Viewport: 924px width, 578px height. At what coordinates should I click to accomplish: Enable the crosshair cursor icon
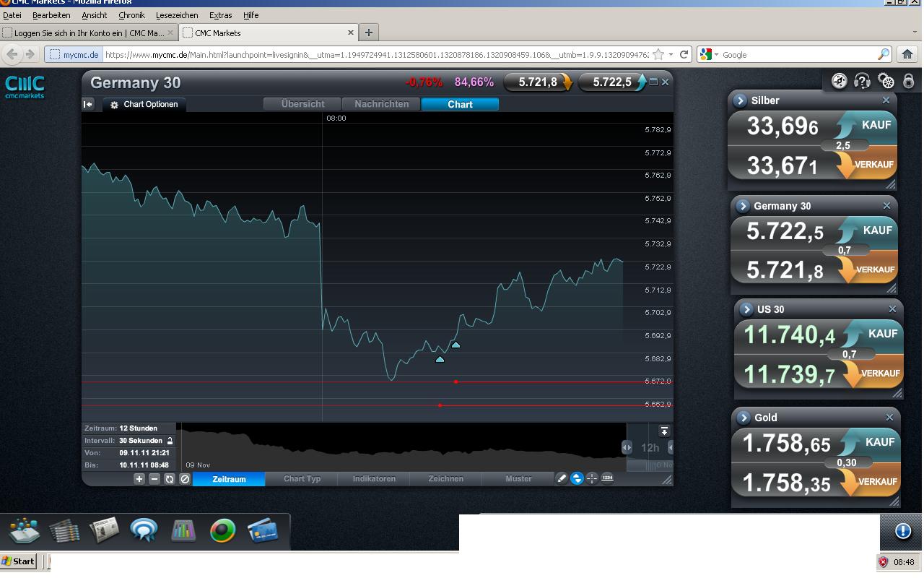tap(592, 478)
